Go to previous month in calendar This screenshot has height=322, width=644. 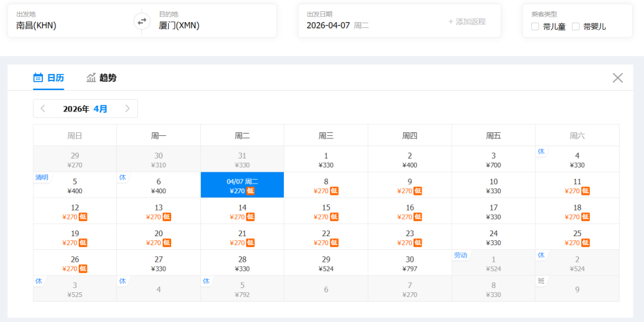coord(43,109)
